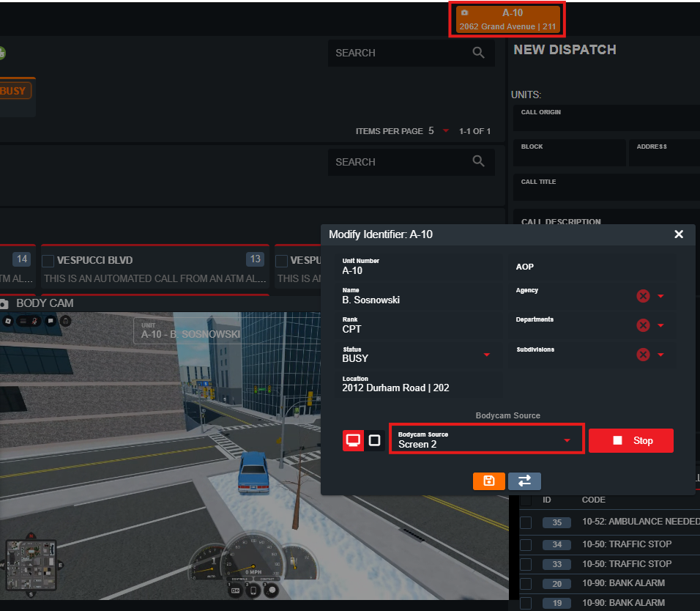
Task: Check the Vespucci Blvd call 13 checkbox
Action: pyautogui.click(x=48, y=261)
